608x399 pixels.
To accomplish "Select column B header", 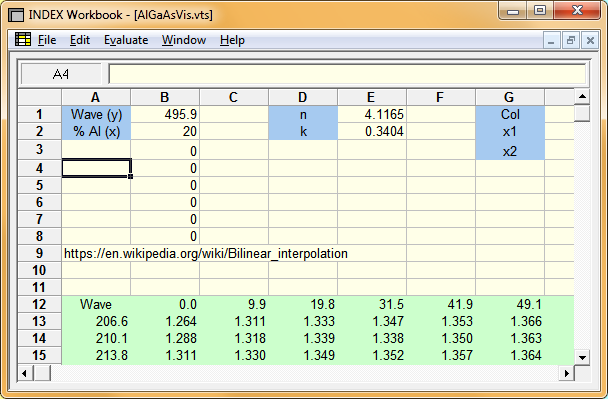I will (x=165, y=97).
